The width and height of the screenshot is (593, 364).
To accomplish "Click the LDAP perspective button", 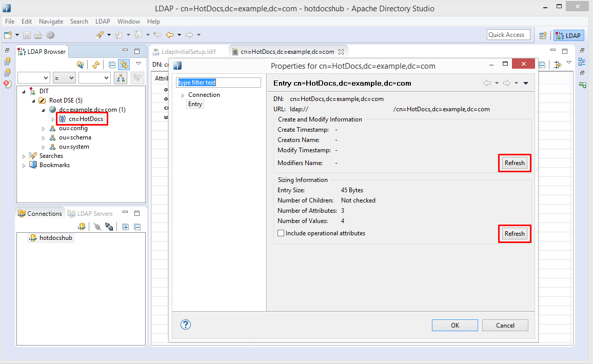I will tap(568, 35).
